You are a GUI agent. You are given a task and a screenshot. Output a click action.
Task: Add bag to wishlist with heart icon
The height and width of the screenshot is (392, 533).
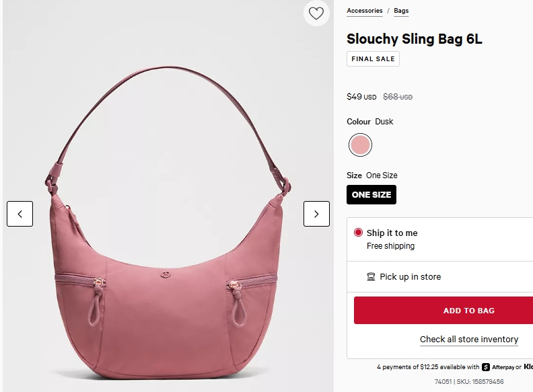[x=316, y=13]
